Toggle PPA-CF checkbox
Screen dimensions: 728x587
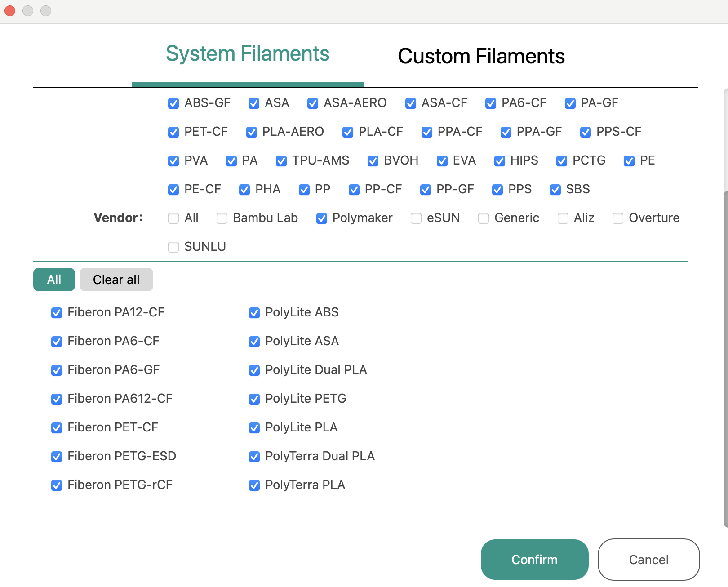pos(427,132)
